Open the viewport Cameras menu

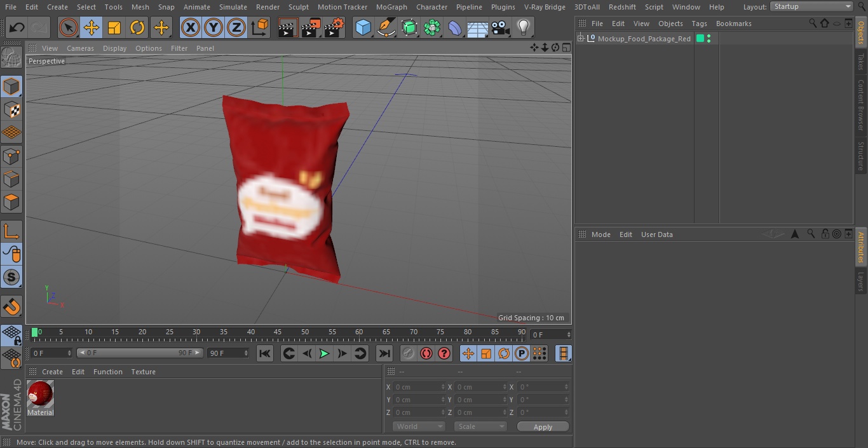pos(80,48)
